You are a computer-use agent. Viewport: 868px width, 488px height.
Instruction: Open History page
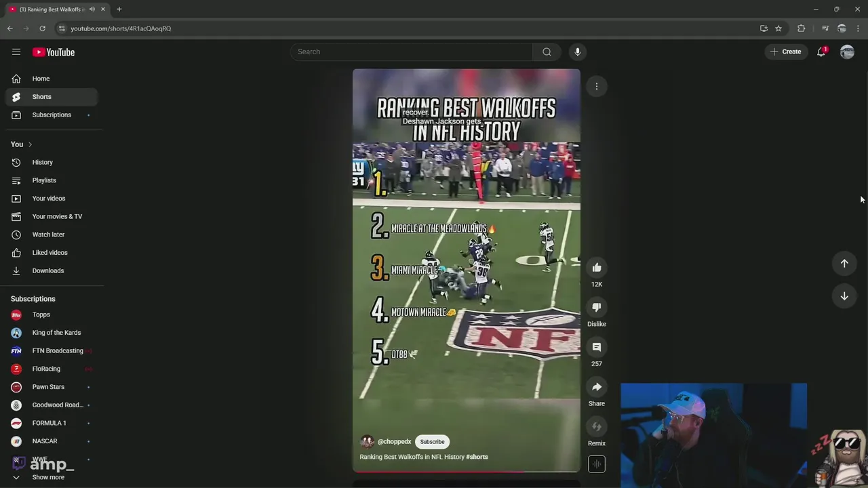click(52, 163)
